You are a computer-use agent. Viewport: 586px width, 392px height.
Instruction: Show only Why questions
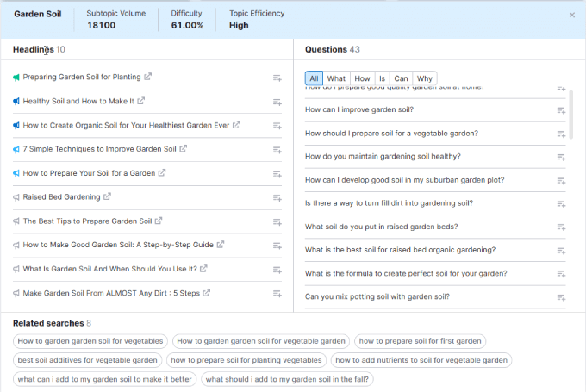tap(425, 78)
